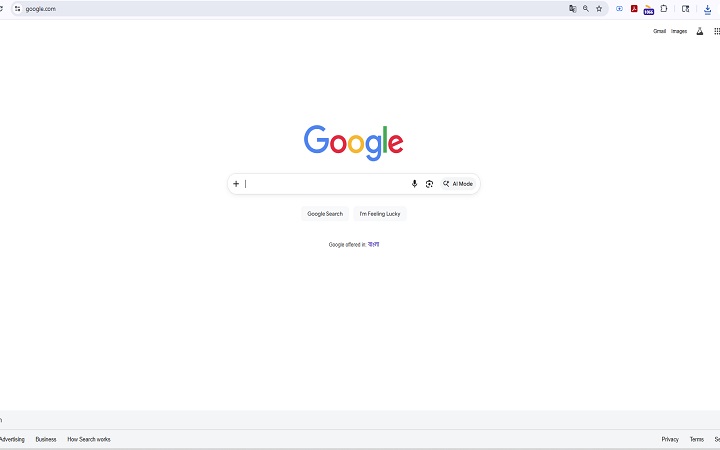Open the downloads icon in browser toolbar
The width and height of the screenshot is (720, 450).
coord(708,9)
